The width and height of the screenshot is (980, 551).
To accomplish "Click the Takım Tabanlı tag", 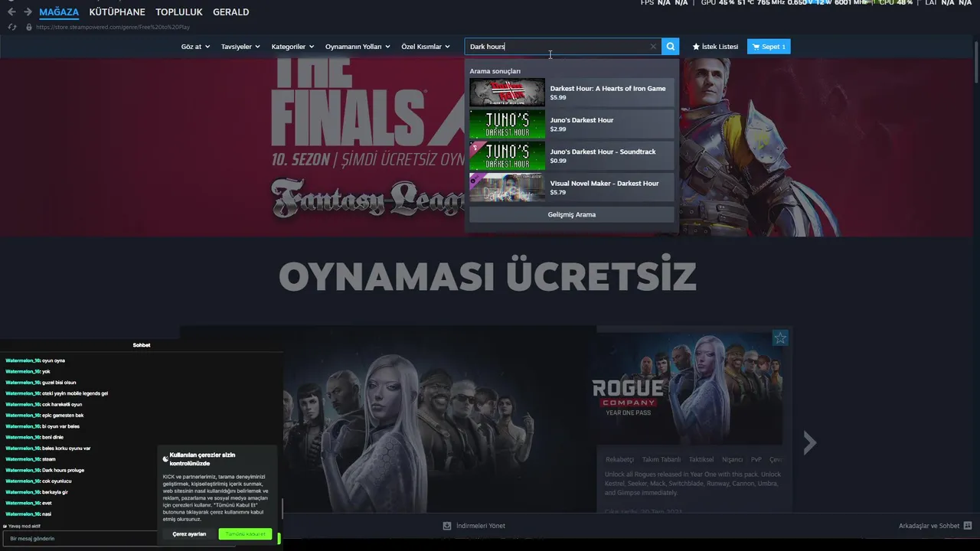I will tap(661, 460).
